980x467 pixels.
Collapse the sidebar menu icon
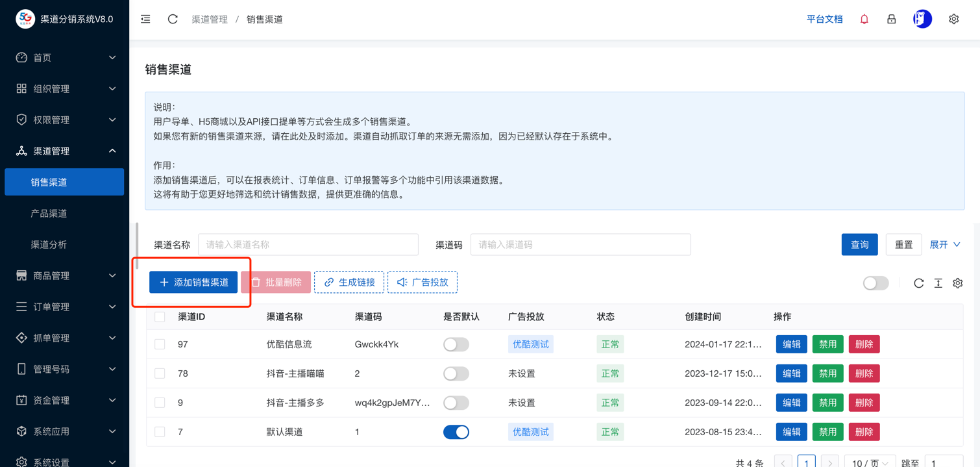[x=145, y=19]
